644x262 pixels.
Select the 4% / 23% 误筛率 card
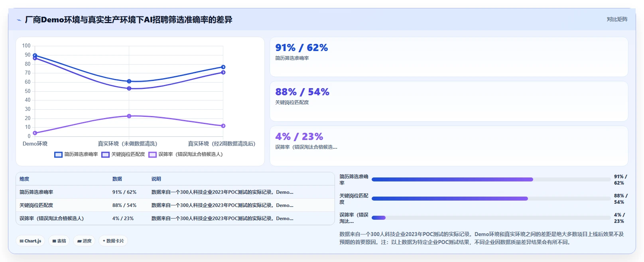449,146
